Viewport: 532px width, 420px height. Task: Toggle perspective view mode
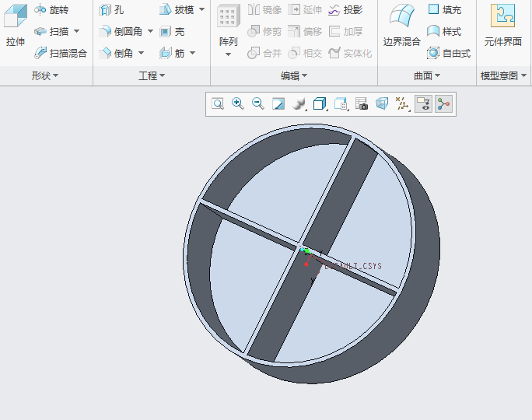pyautogui.click(x=381, y=104)
